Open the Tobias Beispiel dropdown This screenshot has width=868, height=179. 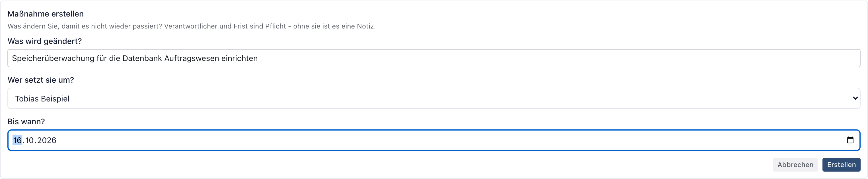[434, 98]
